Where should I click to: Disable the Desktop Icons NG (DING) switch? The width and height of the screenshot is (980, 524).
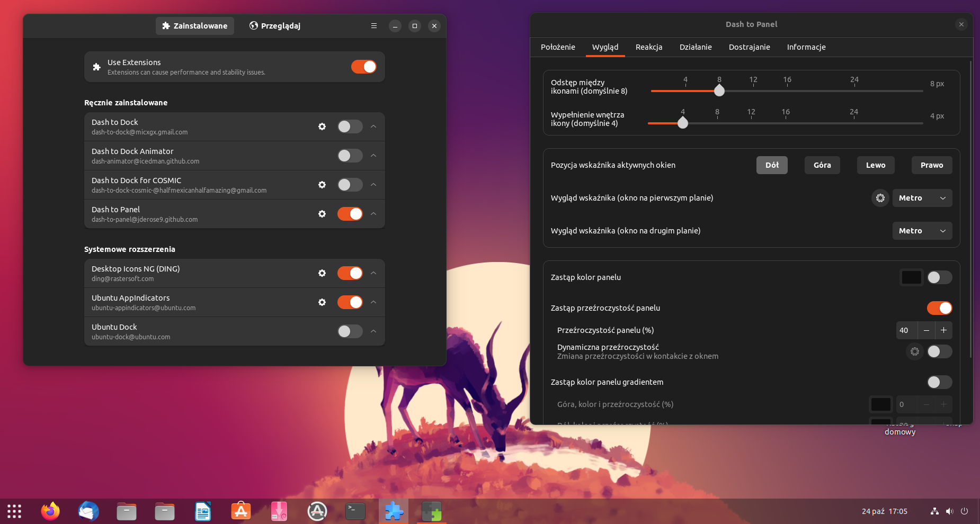pos(350,273)
